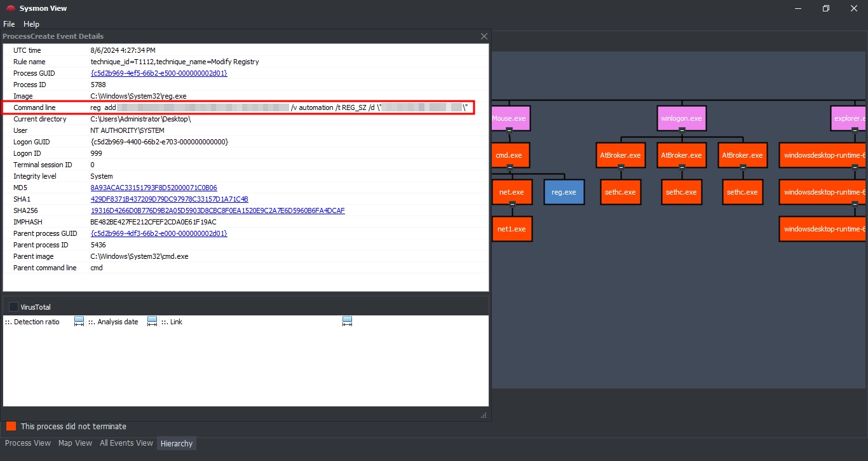Click the orange legend square in status bar
This screenshot has width=868, height=461.
point(11,426)
